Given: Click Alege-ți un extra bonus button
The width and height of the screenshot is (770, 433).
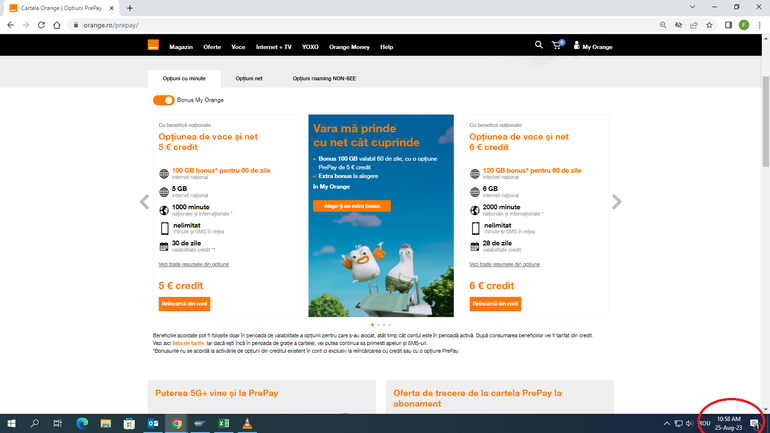Looking at the screenshot, I should [x=352, y=206].
